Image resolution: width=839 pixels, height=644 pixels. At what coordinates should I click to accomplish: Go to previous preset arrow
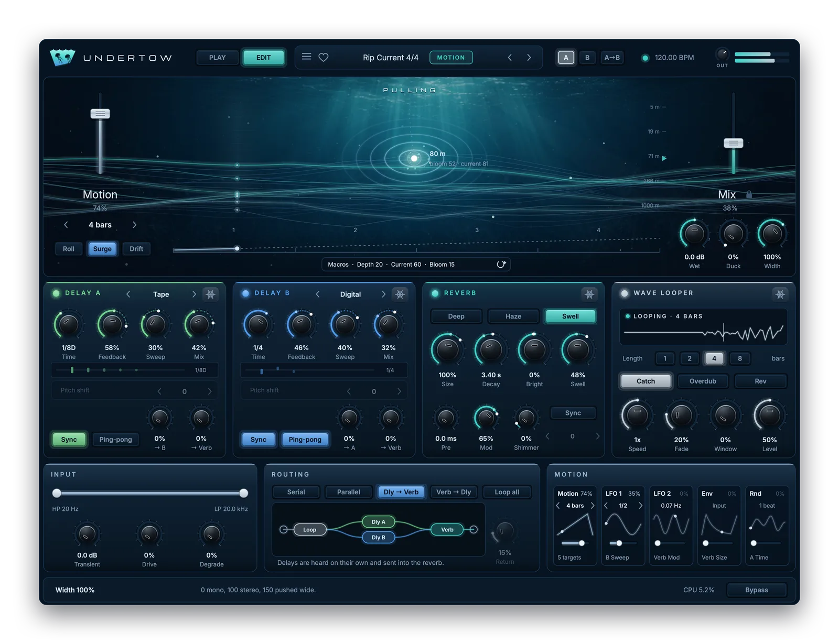click(510, 57)
